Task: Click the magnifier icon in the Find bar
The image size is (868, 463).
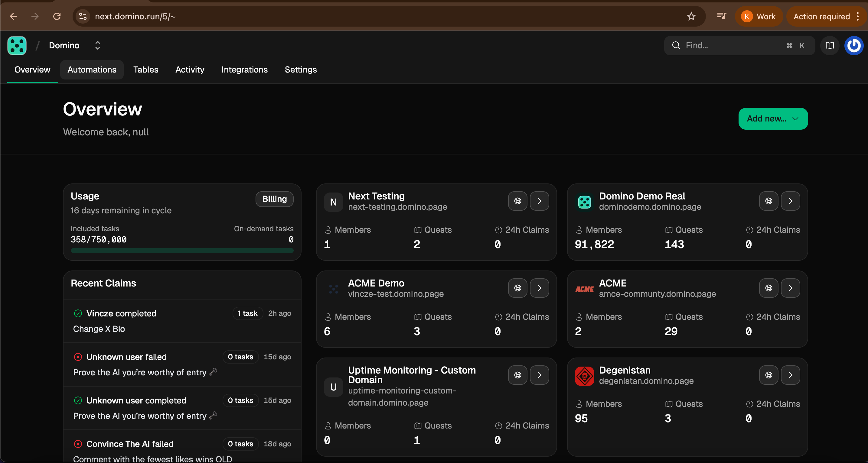Action: tap(676, 45)
